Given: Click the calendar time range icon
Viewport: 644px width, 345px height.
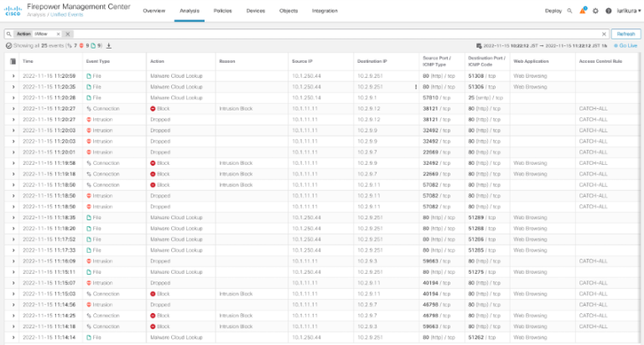Looking at the screenshot, I should point(479,46).
